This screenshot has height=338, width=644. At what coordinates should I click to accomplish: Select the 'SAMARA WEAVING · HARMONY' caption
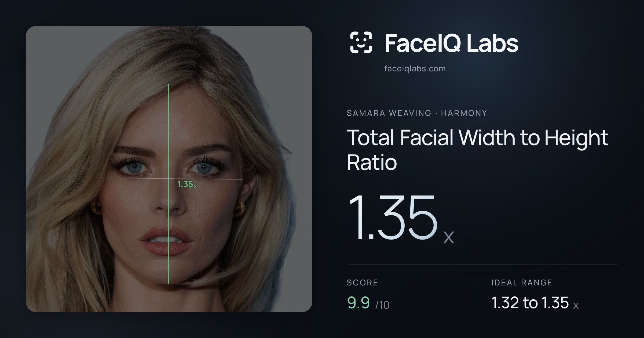tap(417, 113)
